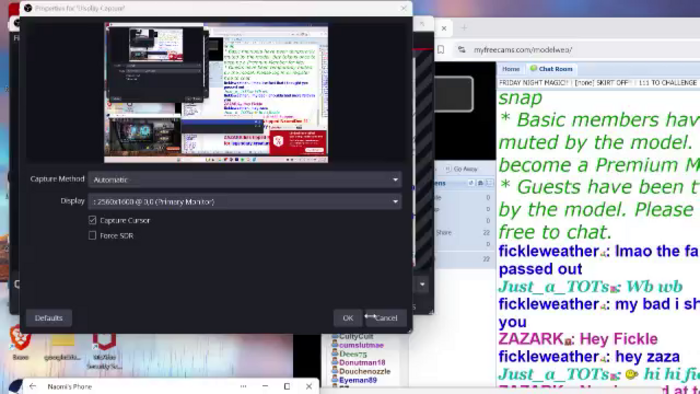Click the Go Away status icon
Viewport: 700px width, 394px height.
point(448,169)
